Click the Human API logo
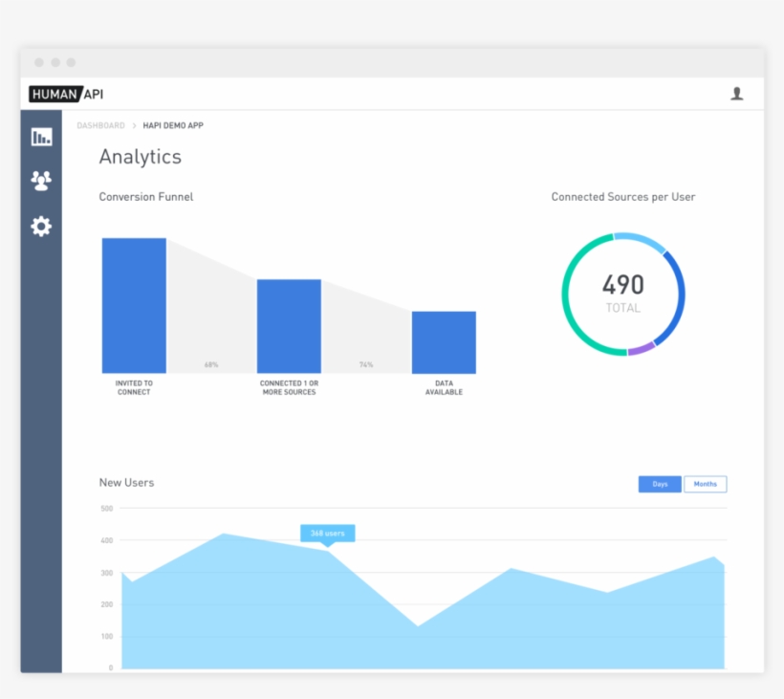 click(x=66, y=94)
